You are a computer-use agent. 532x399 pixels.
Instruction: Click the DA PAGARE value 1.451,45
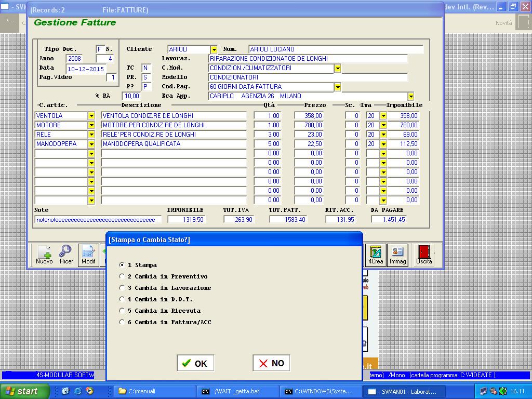point(389,220)
